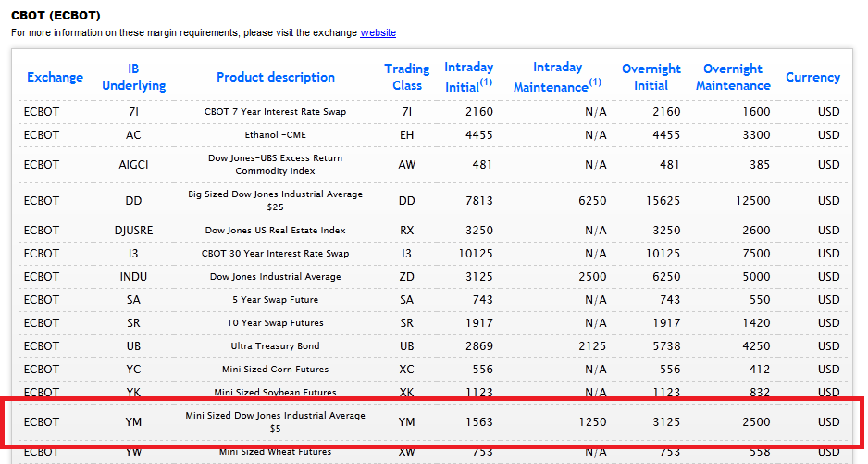Image resolution: width=868 pixels, height=464 pixels.
Task: Click the YM underlying symbol cell
Action: click(133, 422)
